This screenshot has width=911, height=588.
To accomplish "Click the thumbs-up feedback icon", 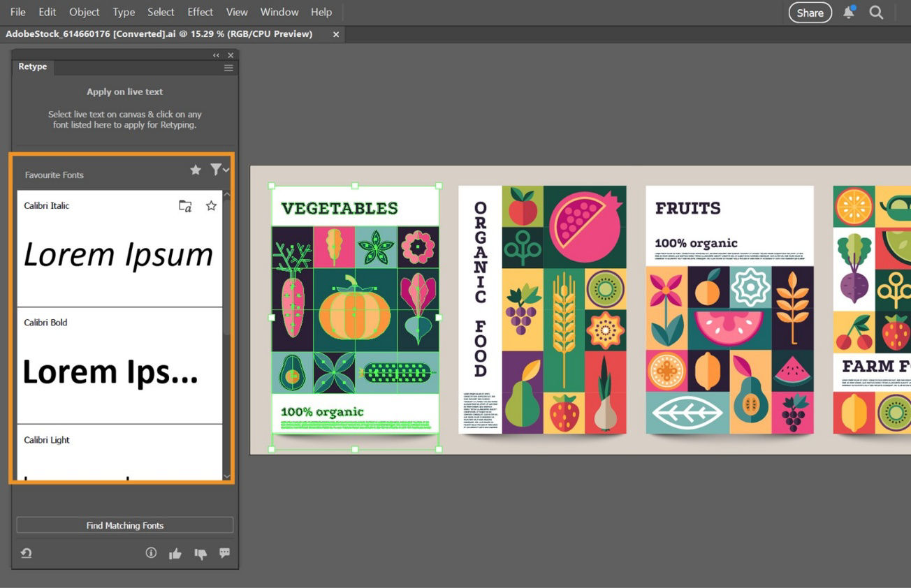I will click(x=175, y=553).
